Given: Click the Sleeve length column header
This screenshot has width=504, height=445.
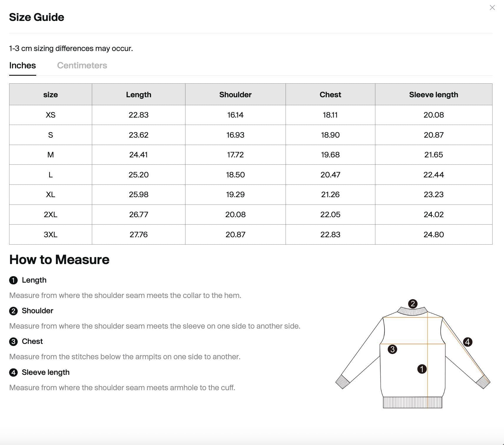Looking at the screenshot, I should (x=433, y=95).
